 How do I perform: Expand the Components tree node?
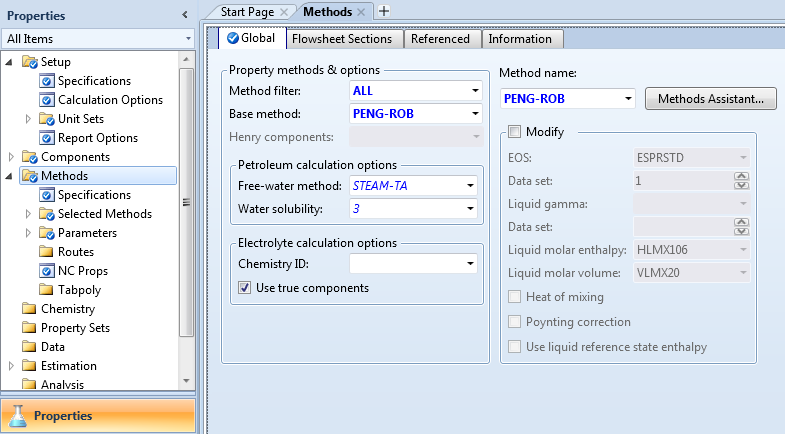(11, 157)
